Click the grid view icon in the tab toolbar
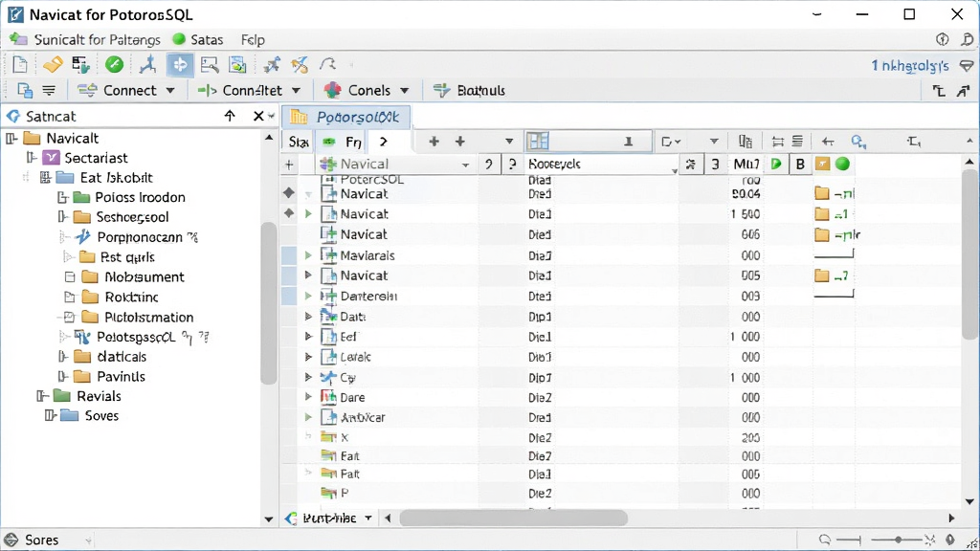 (538, 142)
